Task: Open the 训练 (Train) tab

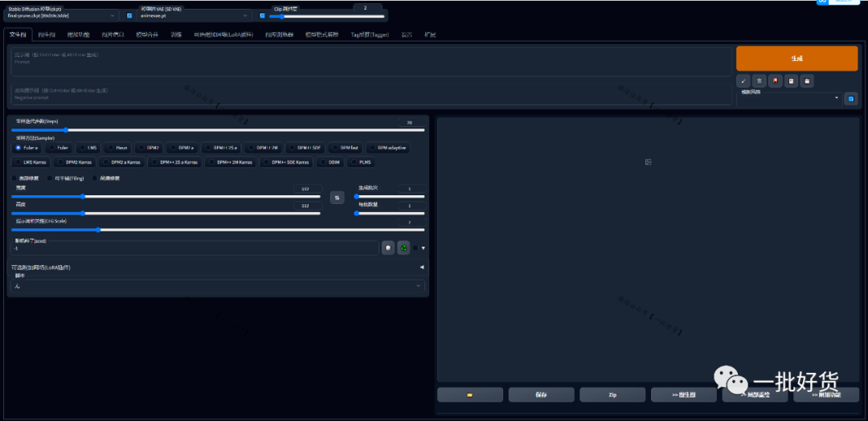Action: 176,35
